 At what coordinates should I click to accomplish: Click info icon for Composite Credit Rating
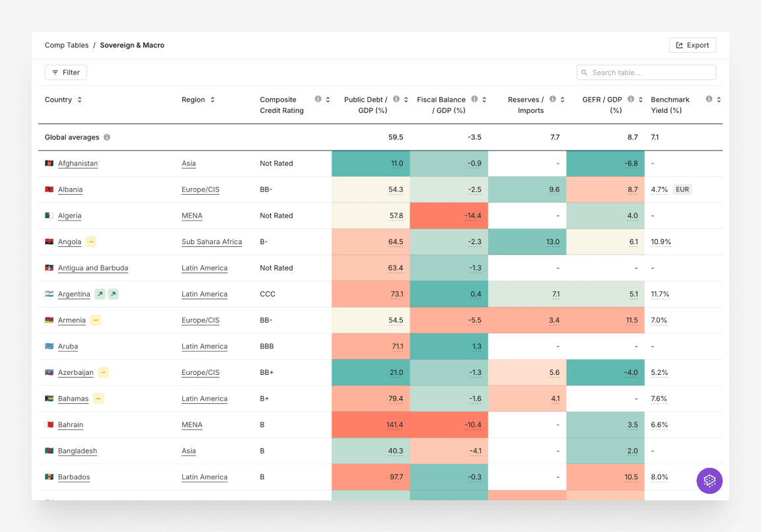click(x=318, y=99)
